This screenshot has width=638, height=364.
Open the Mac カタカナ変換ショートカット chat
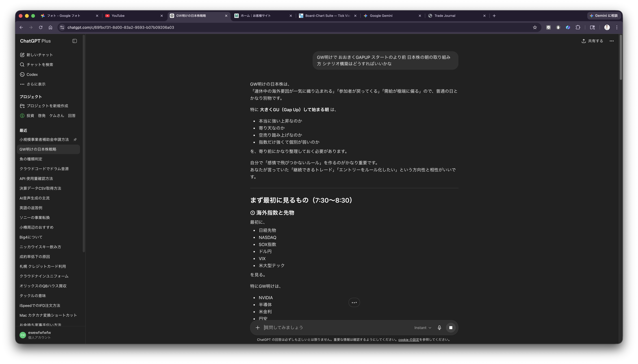pos(49,315)
